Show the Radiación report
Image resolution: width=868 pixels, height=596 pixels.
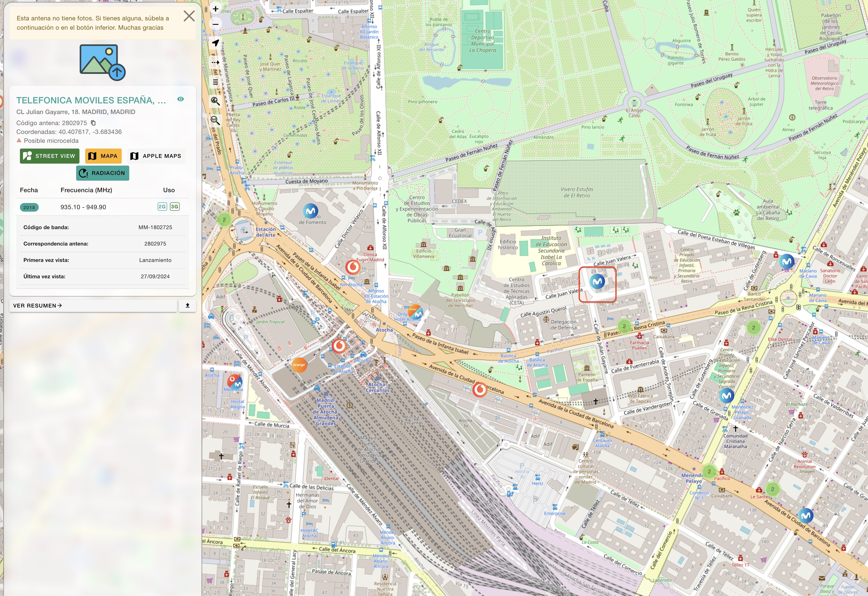point(102,173)
